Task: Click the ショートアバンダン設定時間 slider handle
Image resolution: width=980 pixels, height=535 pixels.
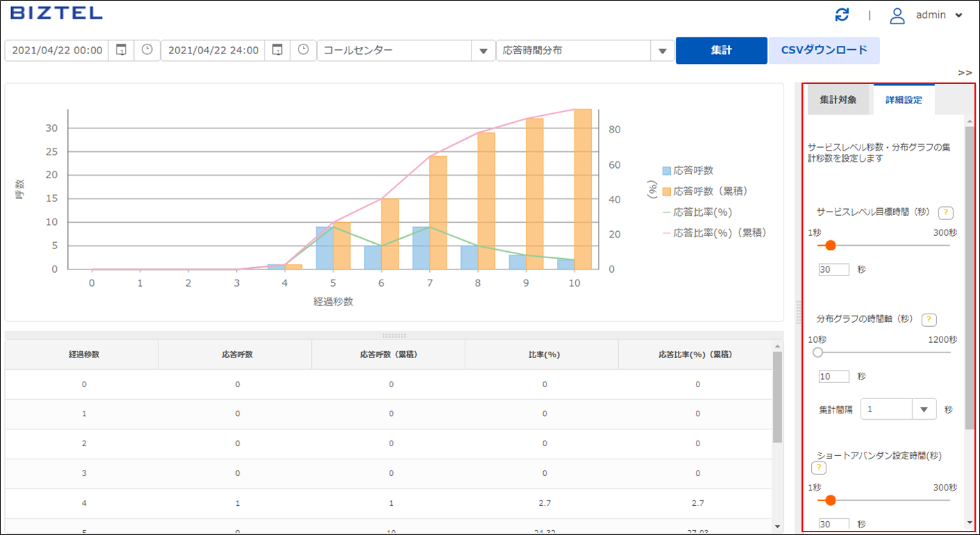Action: coord(829,500)
